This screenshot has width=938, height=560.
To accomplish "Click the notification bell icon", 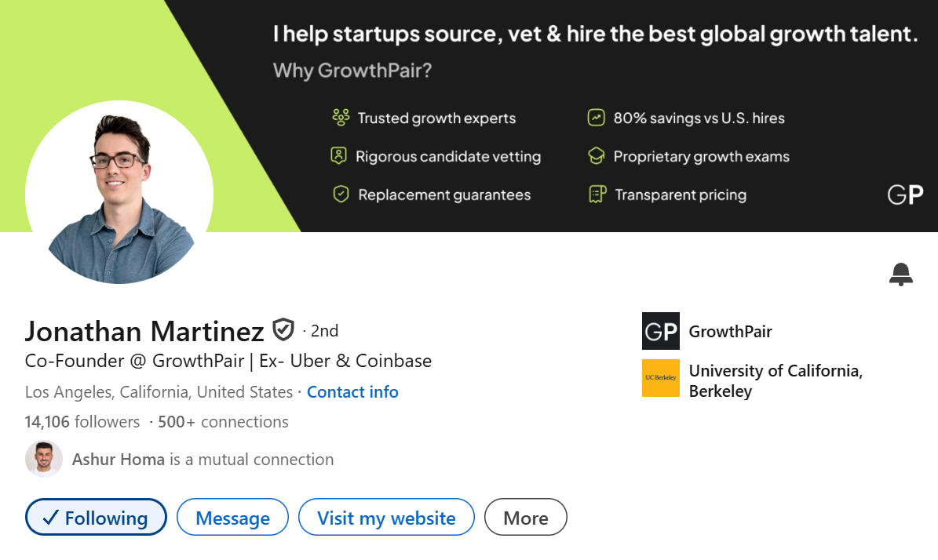I will [x=900, y=274].
